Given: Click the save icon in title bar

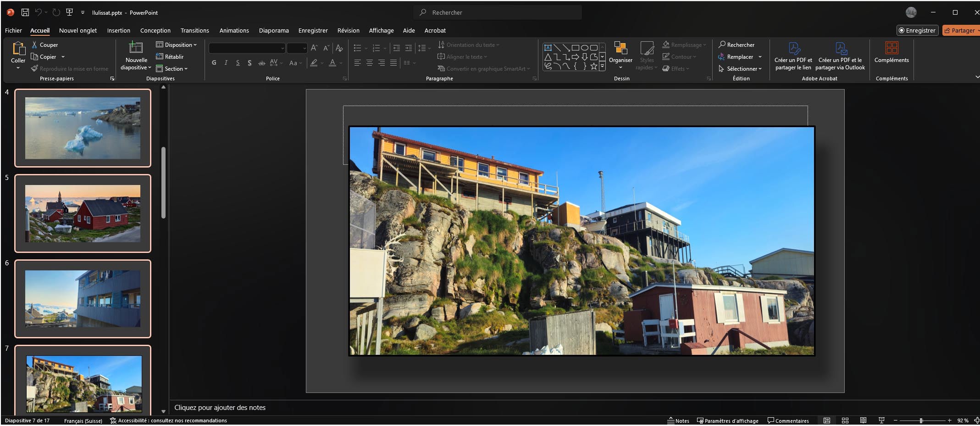Looking at the screenshot, I should click(25, 12).
